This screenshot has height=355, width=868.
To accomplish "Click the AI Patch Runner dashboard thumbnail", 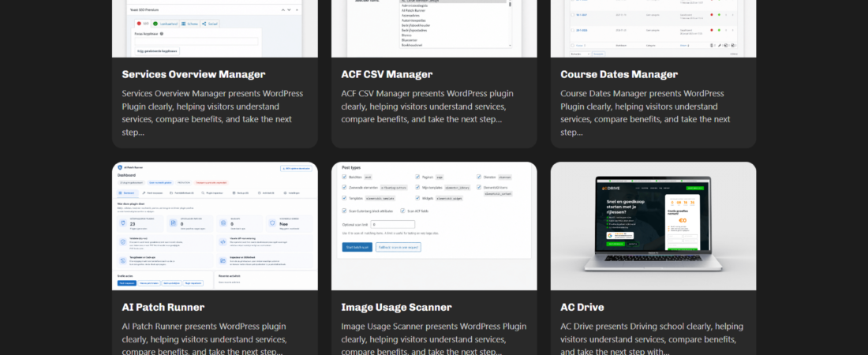I will point(215,226).
